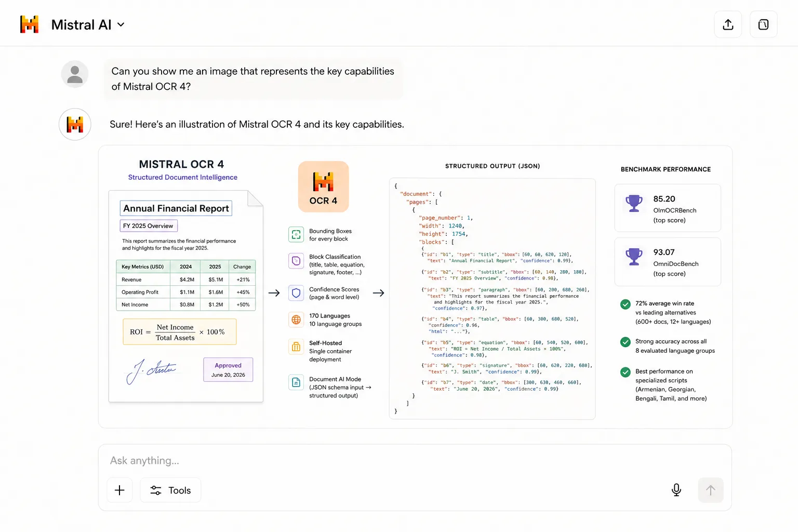Click the user avatar beside the question

pos(75,74)
